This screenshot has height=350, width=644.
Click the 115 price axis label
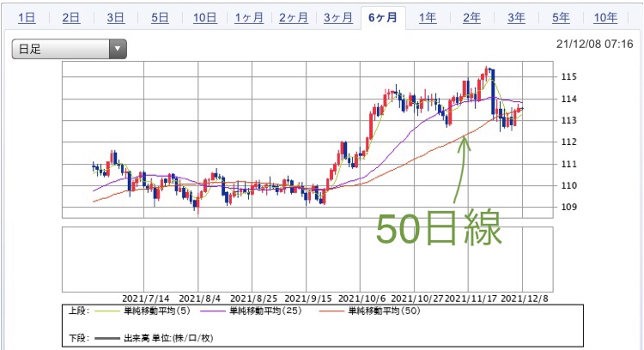[568, 76]
